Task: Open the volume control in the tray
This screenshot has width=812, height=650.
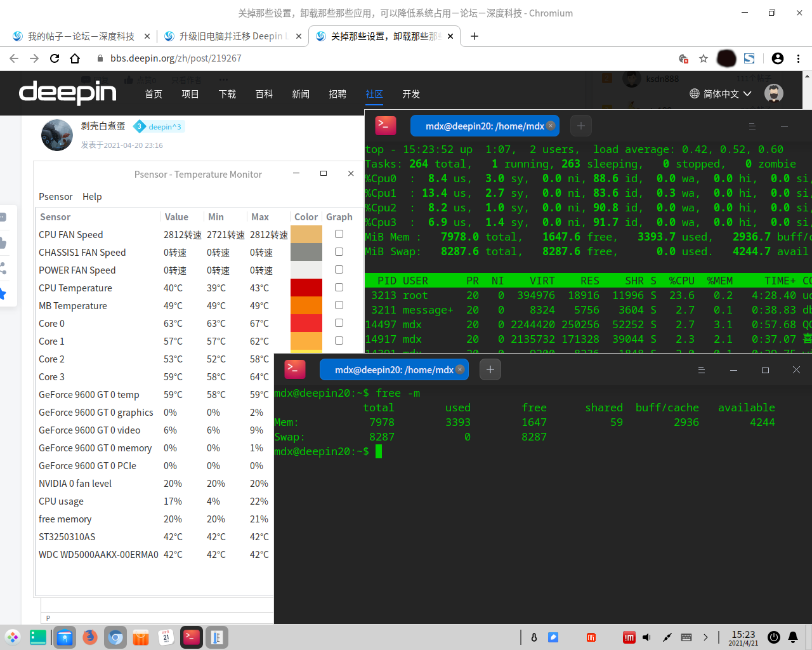Action: click(646, 637)
